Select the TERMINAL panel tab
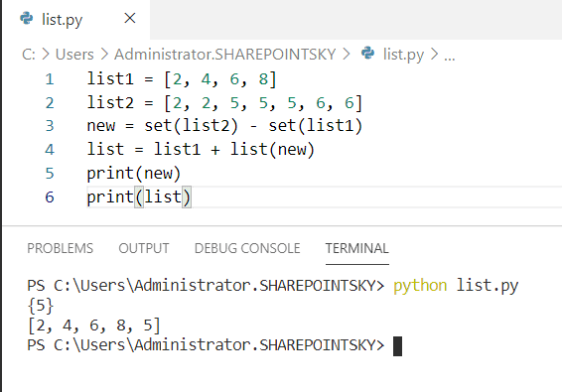The image size is (562, 392). pyautogui.click(x=357, y=248)
